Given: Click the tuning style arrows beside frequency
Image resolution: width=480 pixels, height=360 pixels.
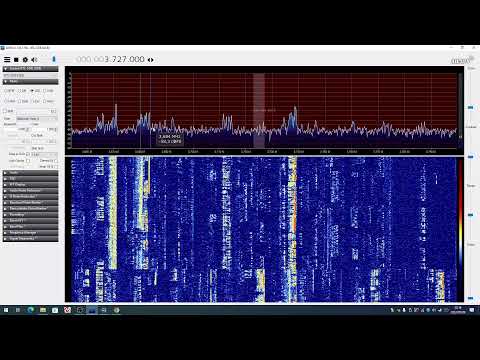Looking at the screenshot, I should pos(151,60).
